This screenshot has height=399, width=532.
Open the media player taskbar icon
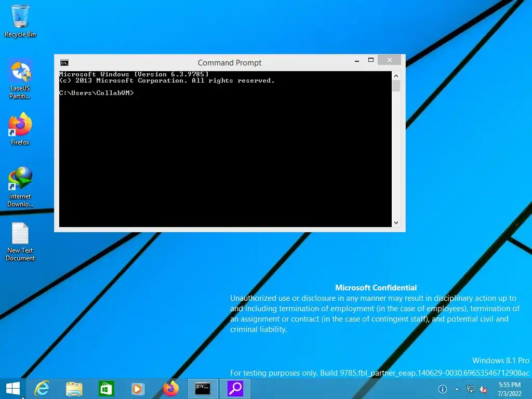tap(137, 389)
